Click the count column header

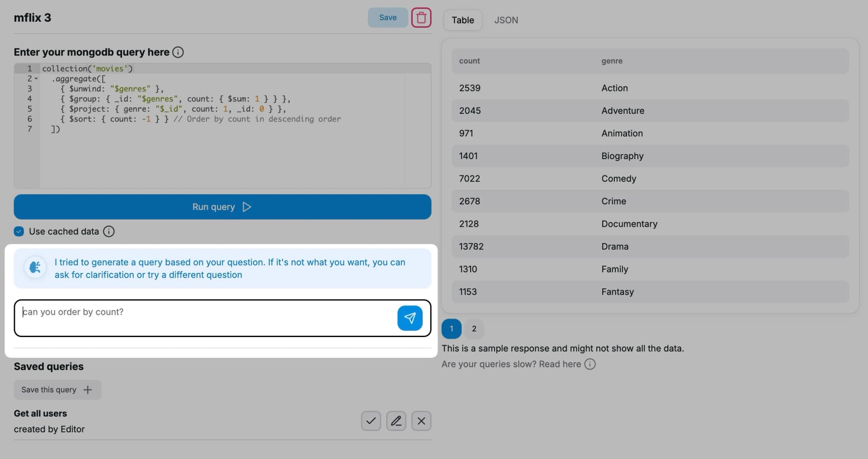[x=469, y=61]
